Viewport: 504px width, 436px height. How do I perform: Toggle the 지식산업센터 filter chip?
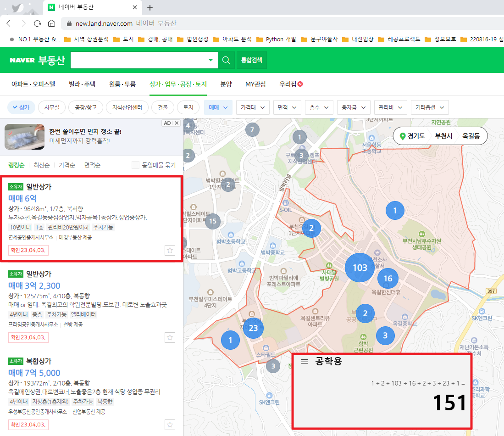tap(127, 107)
